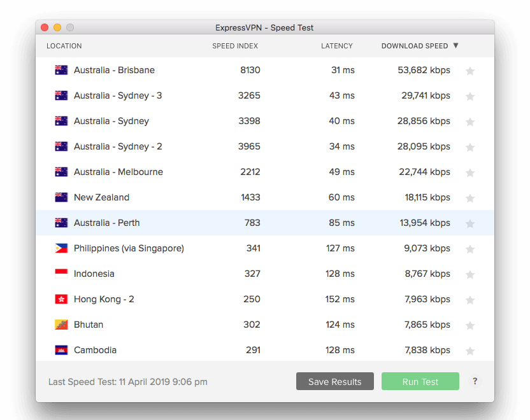530x420 pixels.
Task: Click the Australia flag beside Brisbane
Action: click(x=61, y=70)
